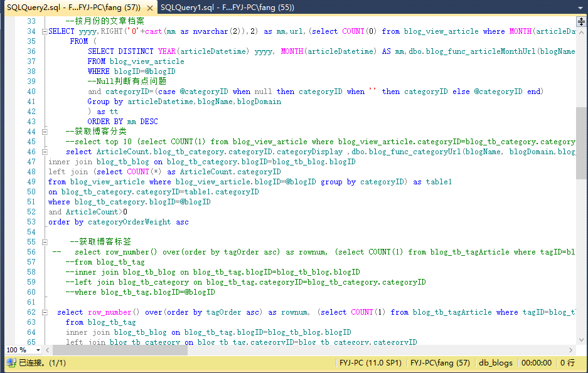Click WHERE blogID=@blogID on line 38
This screenshot has width=588, height=373.
(131, 71)
